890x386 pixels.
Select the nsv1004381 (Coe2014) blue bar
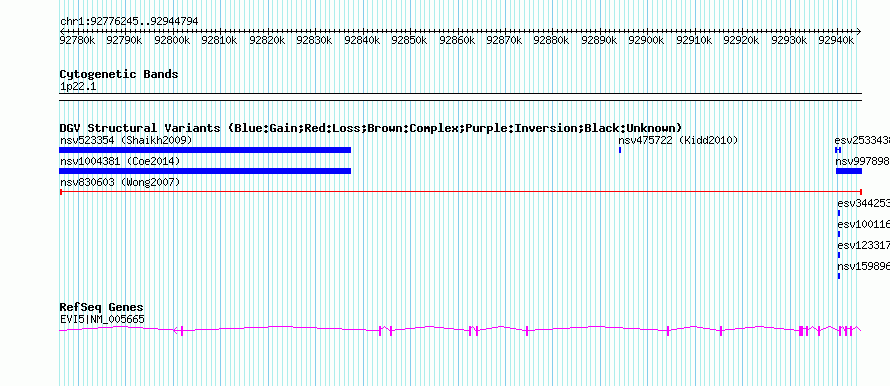205,171
